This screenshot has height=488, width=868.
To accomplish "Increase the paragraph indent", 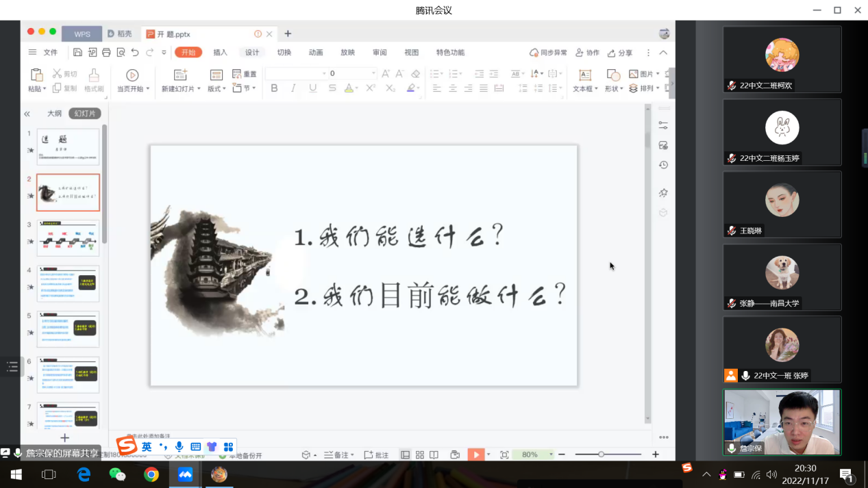I will pyautogui.click(x=494, y=74).
